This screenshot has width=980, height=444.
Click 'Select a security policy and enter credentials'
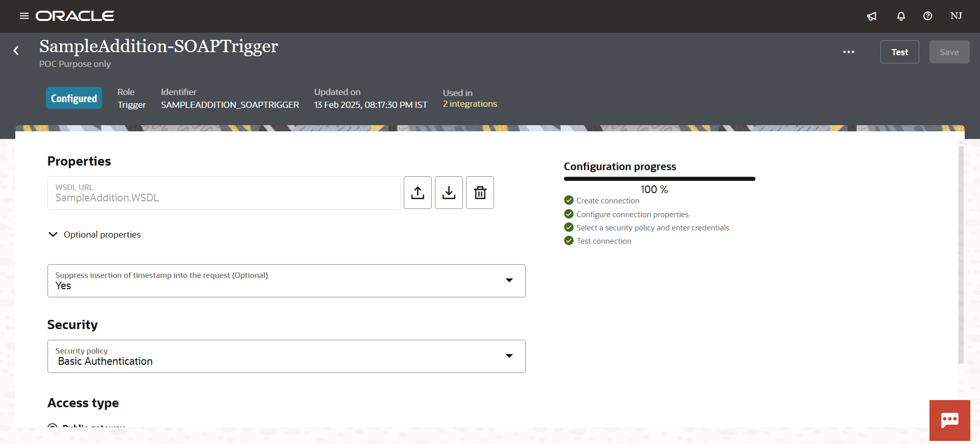click(x=653, y=228)
